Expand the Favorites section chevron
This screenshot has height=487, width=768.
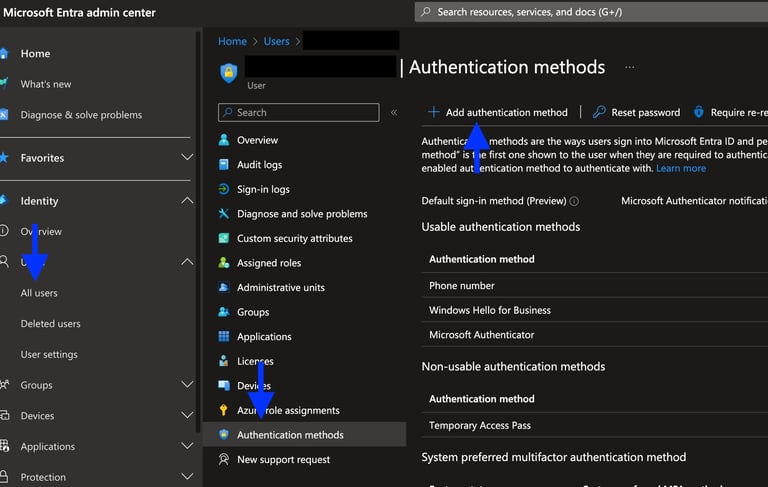tap(187, 157)
